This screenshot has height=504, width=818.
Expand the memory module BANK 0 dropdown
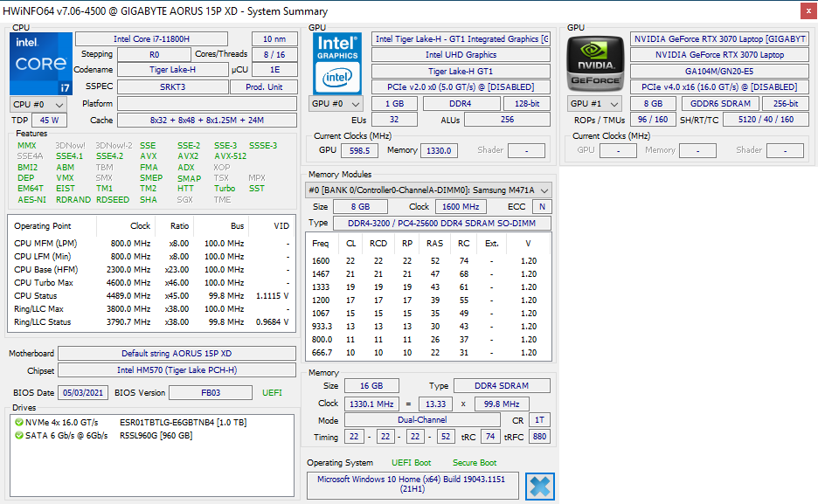click(x=428, y=190)
